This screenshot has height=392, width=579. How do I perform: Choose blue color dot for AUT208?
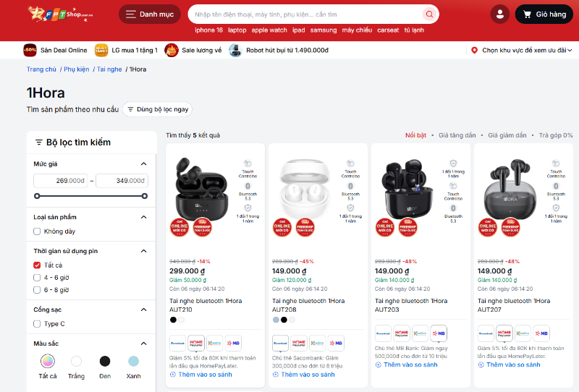[276, 320]
